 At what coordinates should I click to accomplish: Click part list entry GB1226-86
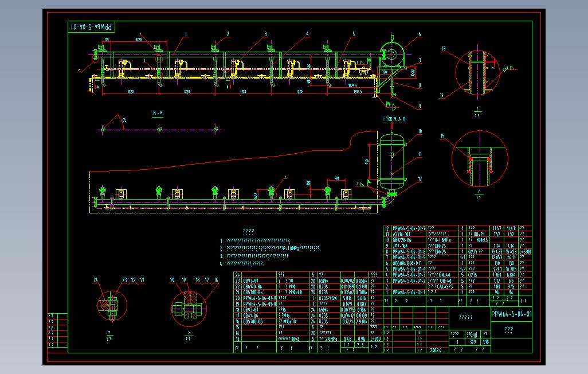pos(402,240)
